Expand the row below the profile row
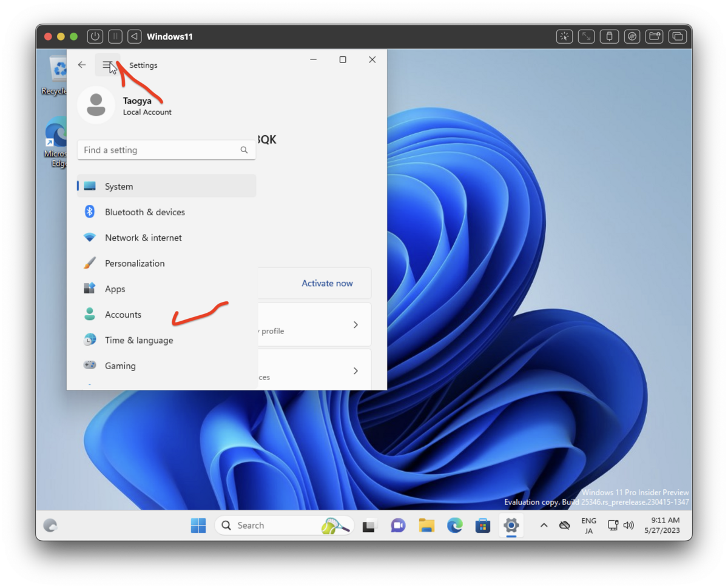The width and height of the screenshot is (728, 588). click(356, 370)
